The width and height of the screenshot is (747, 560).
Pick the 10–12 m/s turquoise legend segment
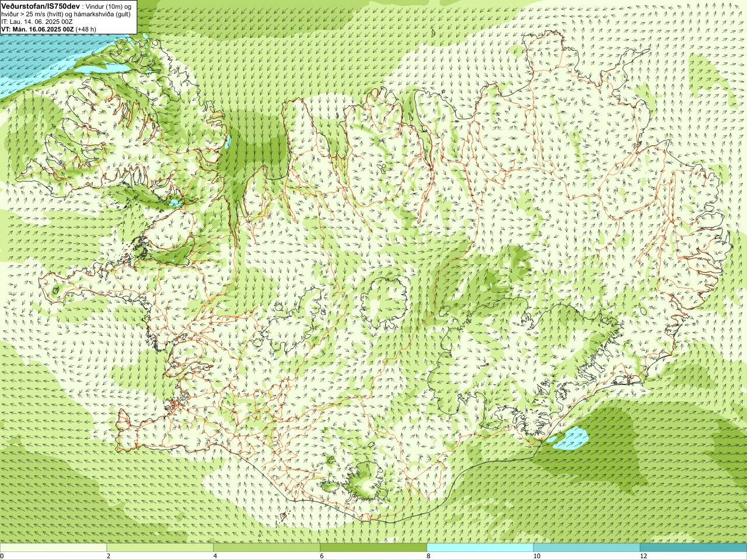[x=587, y=548]
